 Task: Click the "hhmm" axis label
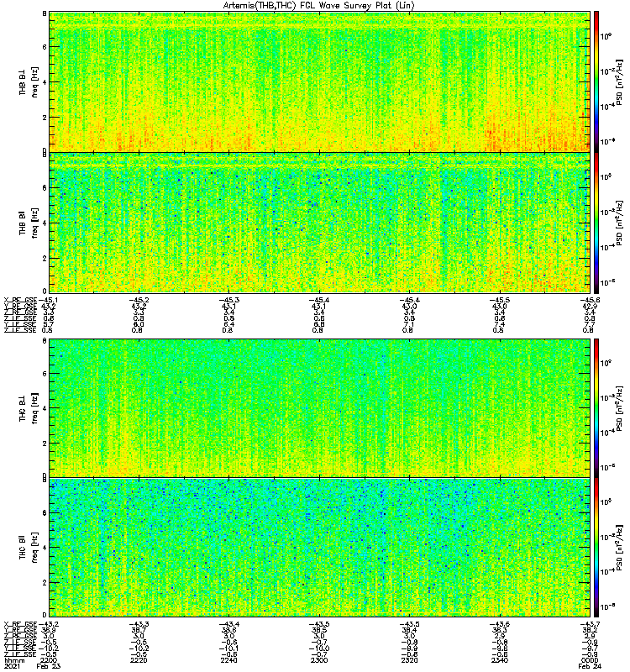click(14, 660)
